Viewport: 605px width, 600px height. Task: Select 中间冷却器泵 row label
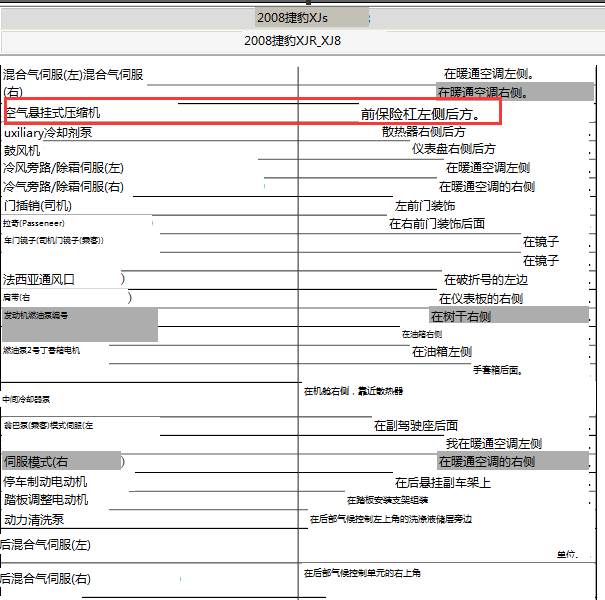pyautogui.click(x=26, y=399)
